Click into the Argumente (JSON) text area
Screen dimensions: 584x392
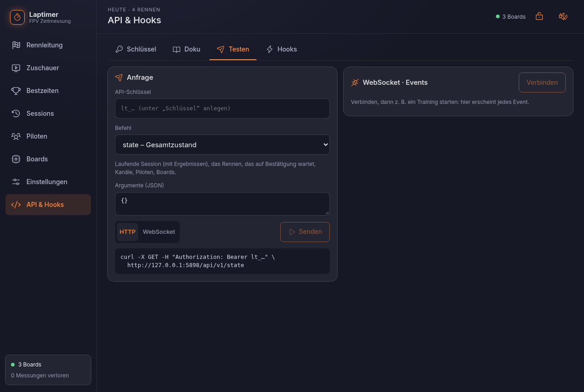coord(222,204)
